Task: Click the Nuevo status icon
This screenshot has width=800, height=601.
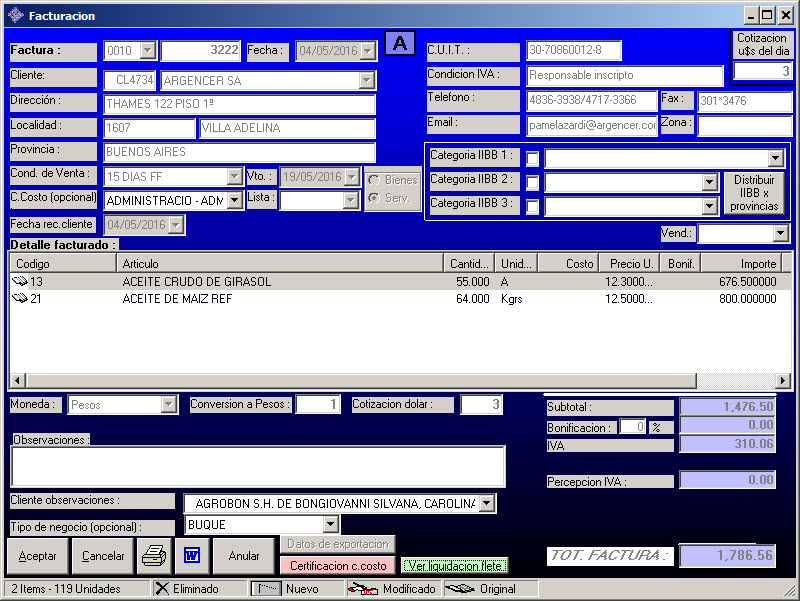Action: pyautogui.click(x=265, y=589)
